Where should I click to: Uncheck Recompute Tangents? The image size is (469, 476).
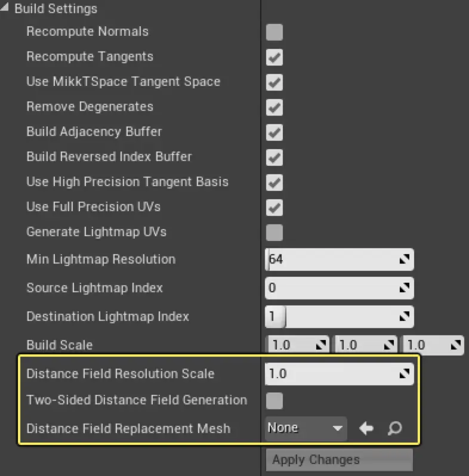point(274,57)
